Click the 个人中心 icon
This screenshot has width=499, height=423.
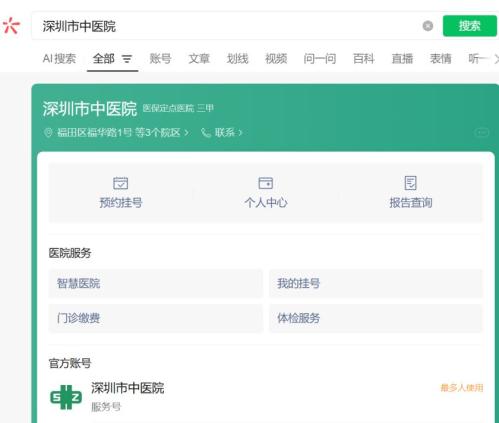(x=266, y=183)
